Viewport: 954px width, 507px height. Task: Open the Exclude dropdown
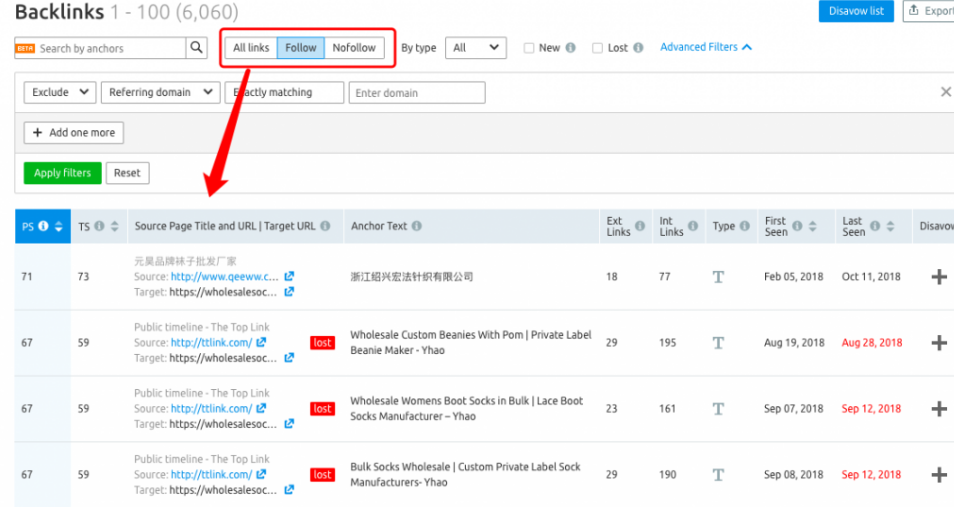click(x=60, y=93)
